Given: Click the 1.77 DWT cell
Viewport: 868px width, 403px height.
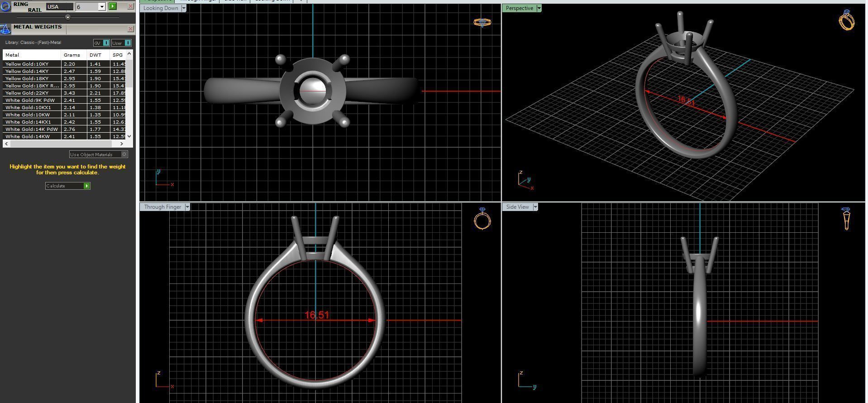Looking at the screenshot, I should [x=98, y=129].
